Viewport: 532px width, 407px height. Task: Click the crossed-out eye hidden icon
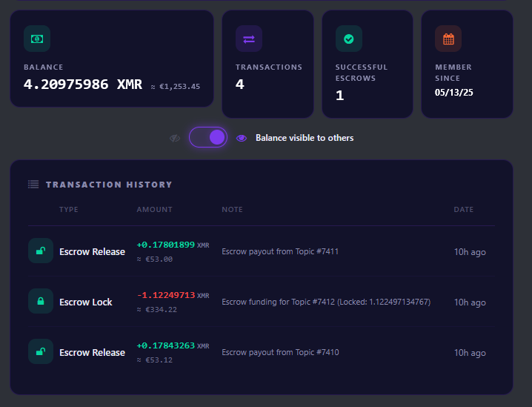pyautogui.click(x=175, y=138)
